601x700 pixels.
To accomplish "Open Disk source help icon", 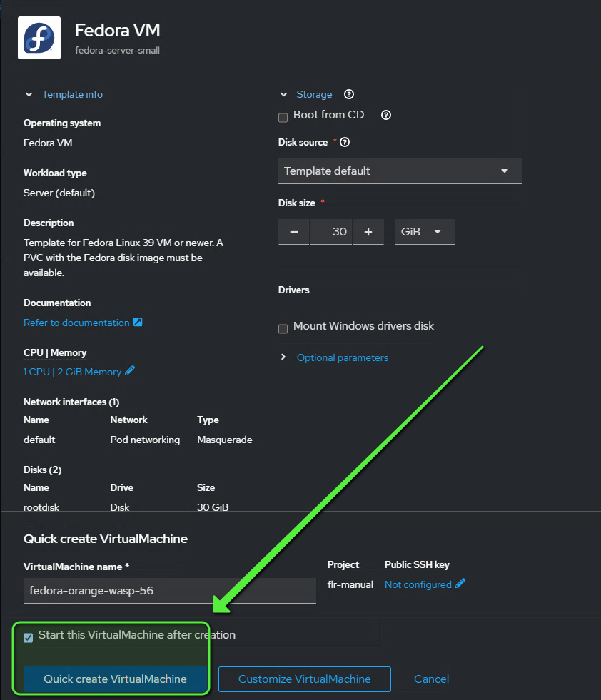I will click(x=345, y=142).
